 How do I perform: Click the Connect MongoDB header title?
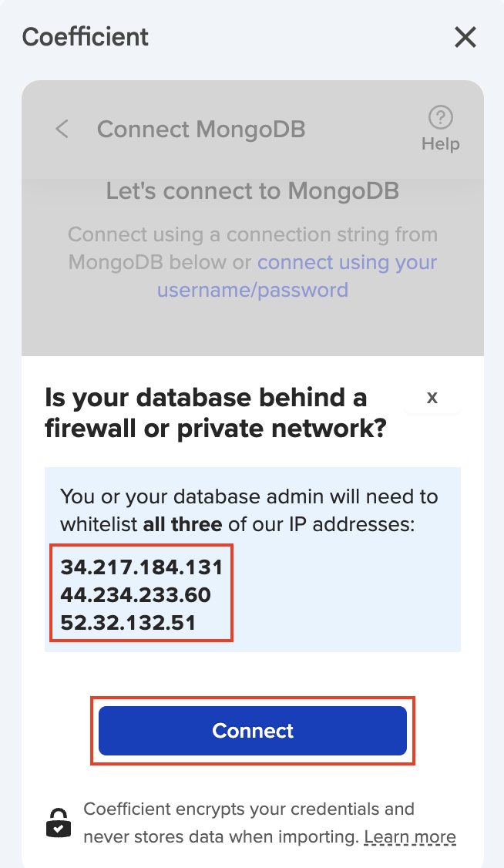click(201, 129)
